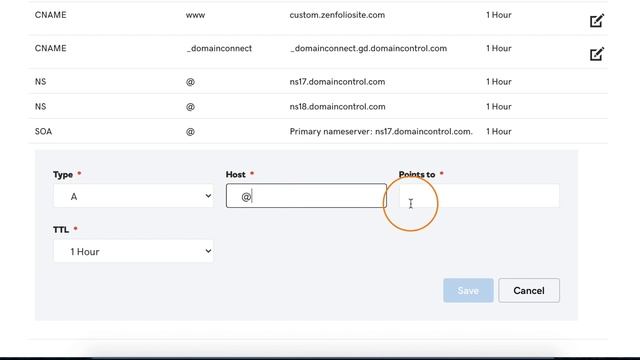Click the SOA Primary nameserver value

click(x=381, y=131)
